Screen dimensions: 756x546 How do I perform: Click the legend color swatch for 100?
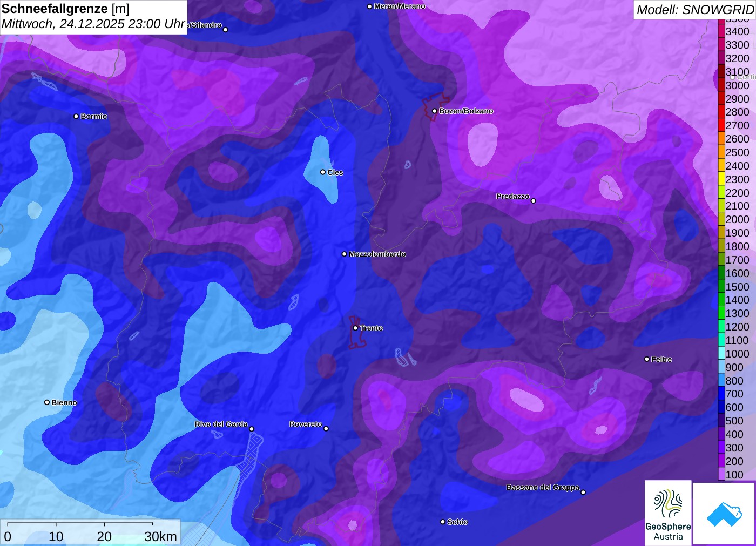coord(721,474)
